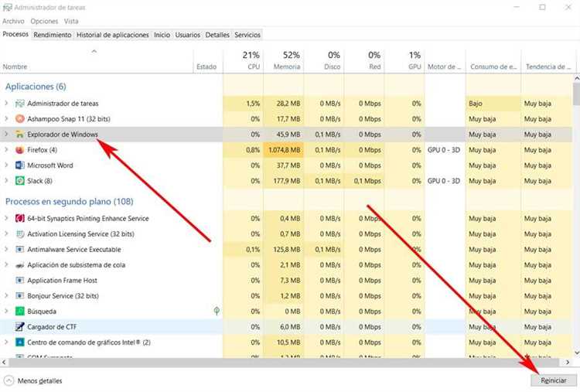Sort by the Memoria column header
580x392 pixels.
pos(284,60)
